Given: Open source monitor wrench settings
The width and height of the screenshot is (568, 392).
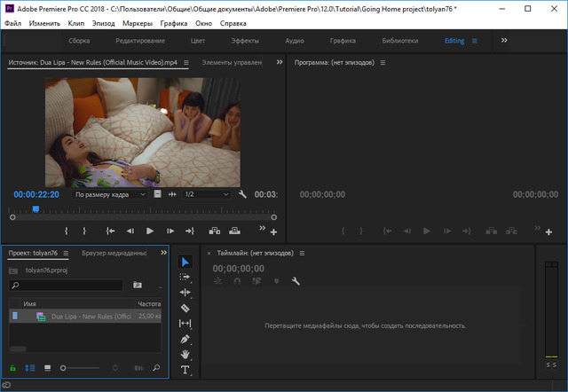Looking at the screenshot, I should tap(242, 194).
